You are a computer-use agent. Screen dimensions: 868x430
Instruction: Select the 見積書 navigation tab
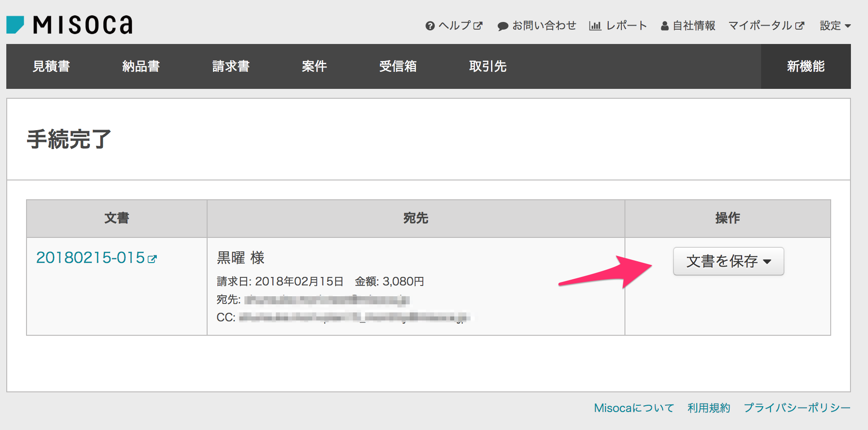point(51,66)
